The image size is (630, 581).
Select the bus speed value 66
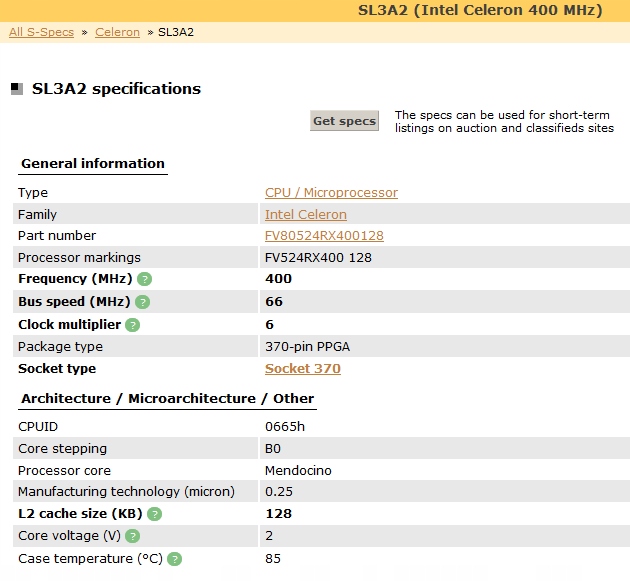274,302
